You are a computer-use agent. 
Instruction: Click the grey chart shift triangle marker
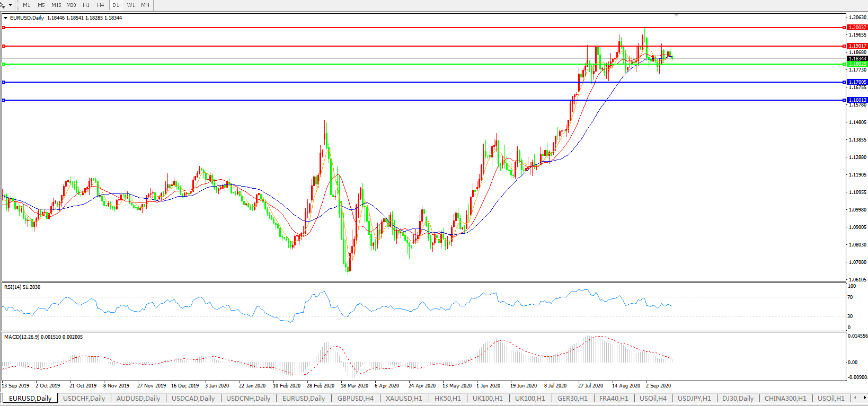[676, 15]
